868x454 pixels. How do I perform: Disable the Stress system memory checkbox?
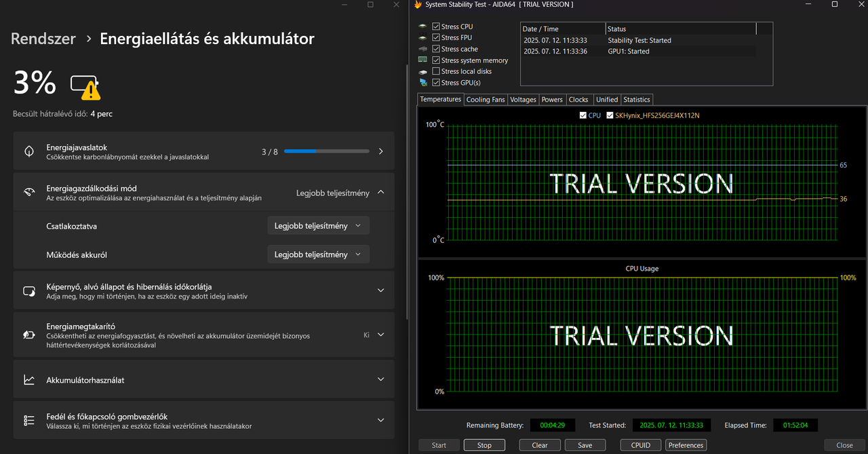[x=436, y=60]
